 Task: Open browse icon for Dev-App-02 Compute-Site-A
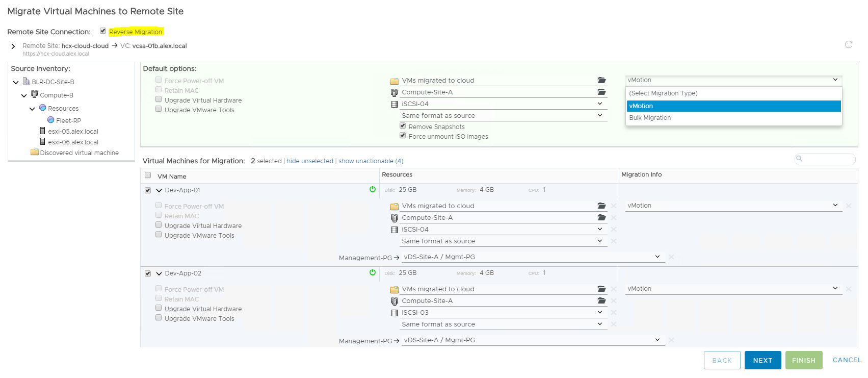(x=601, y=301)
